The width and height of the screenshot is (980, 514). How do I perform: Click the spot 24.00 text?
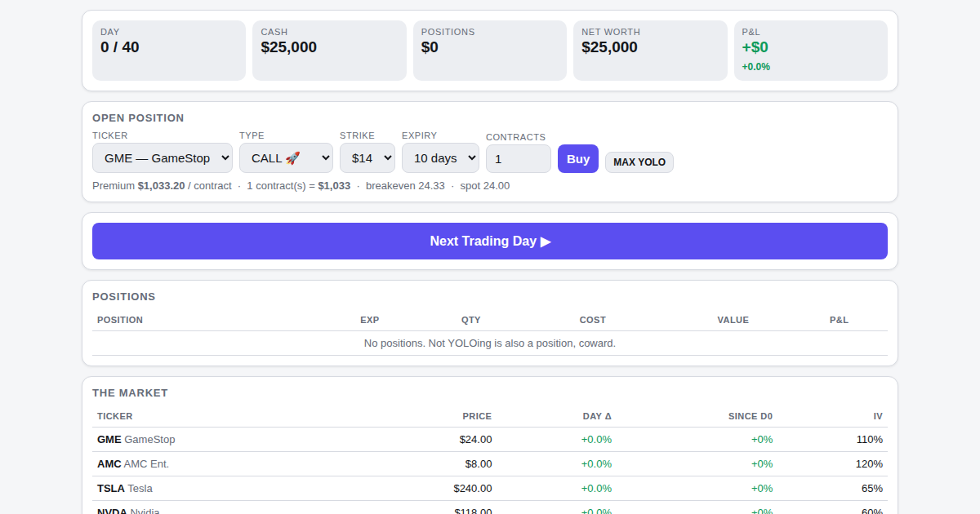pos(485,186)
